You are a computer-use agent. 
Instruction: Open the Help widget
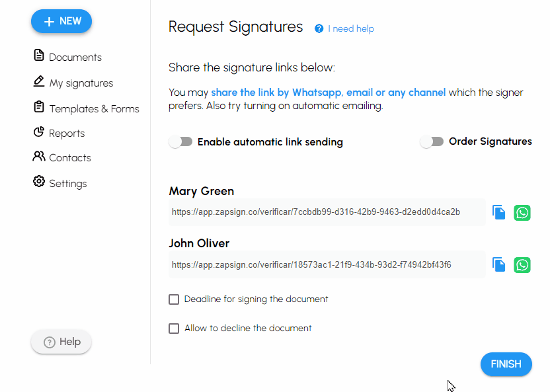point(61,342)
